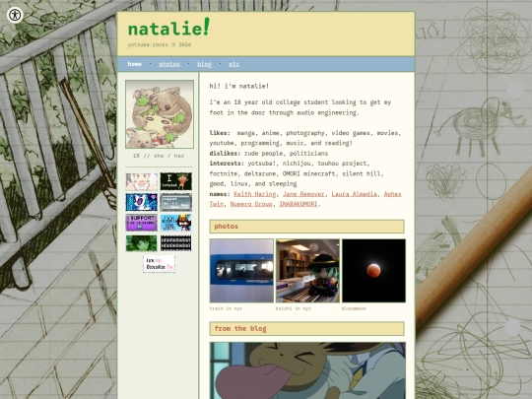Screen dimensions: 532x399
Task: Click the koala profile avatar image
Action: pyautogui.click(x=160, y=114)
